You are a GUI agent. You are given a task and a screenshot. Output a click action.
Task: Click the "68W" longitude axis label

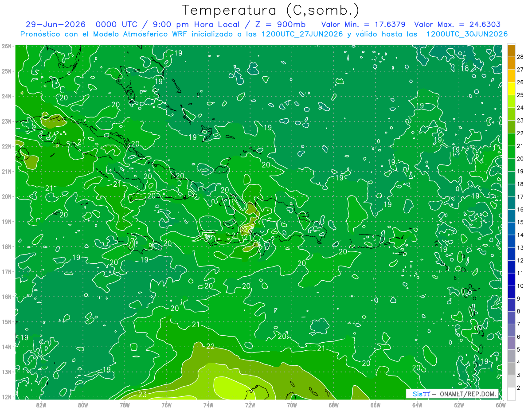tap(334, 405)
